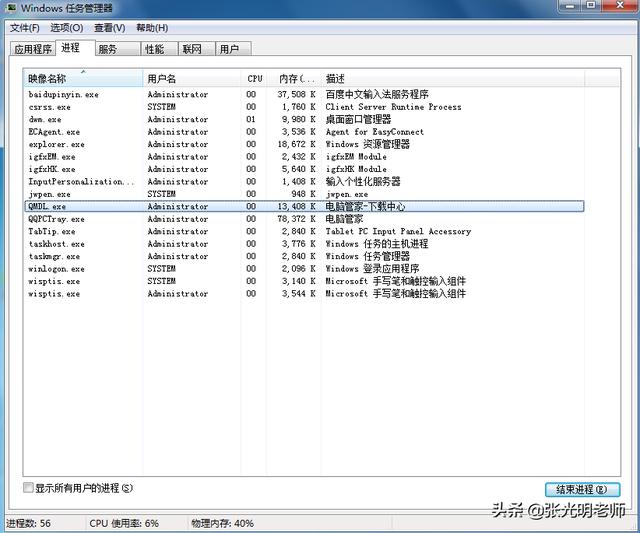The width and height of the screenshot is (640, 533).
Task: Click description Tablet PC Input Panel Accessory
Action: point(398,231)
